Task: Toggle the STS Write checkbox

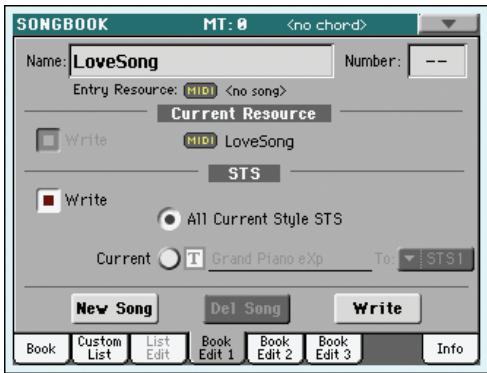Action: point(48,200)
